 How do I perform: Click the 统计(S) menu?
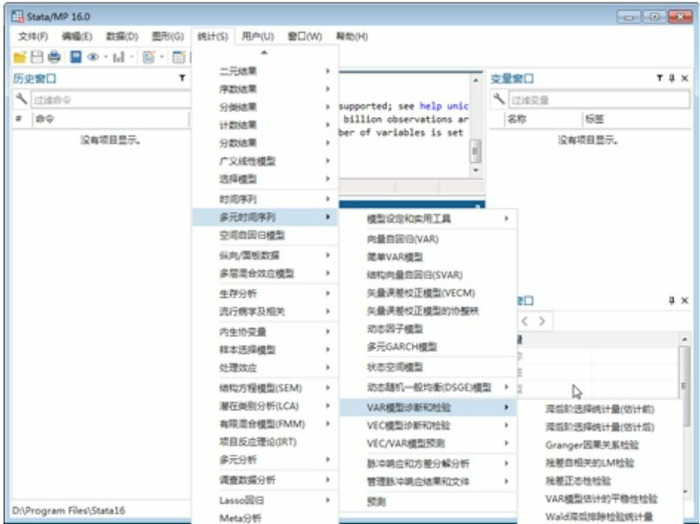(x=212, y=36)
